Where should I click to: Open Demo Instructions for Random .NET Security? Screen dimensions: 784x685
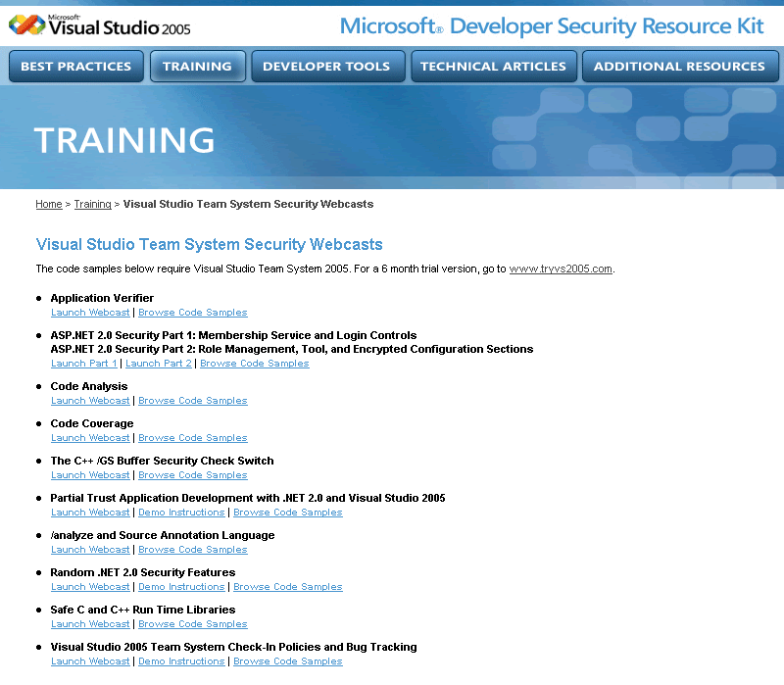coord(181,587)
